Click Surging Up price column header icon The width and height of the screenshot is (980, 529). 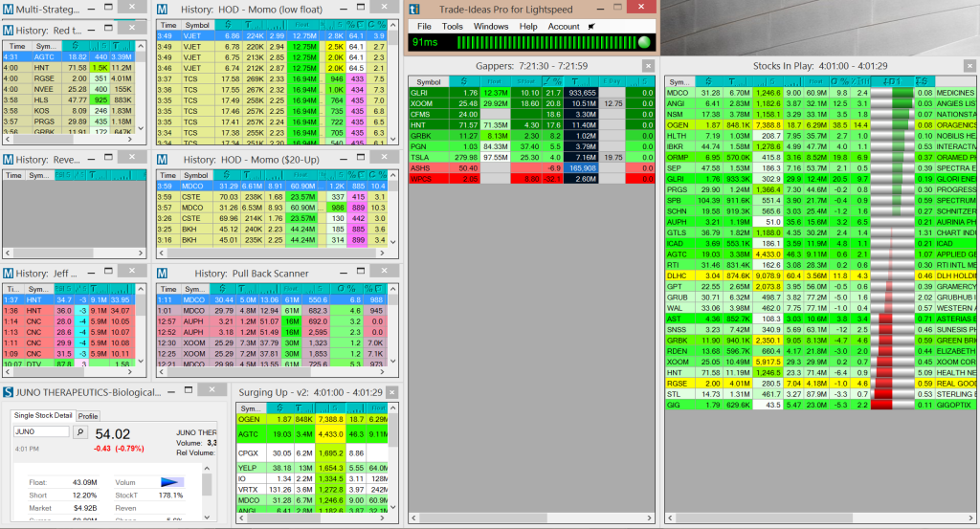coord(280,408)
